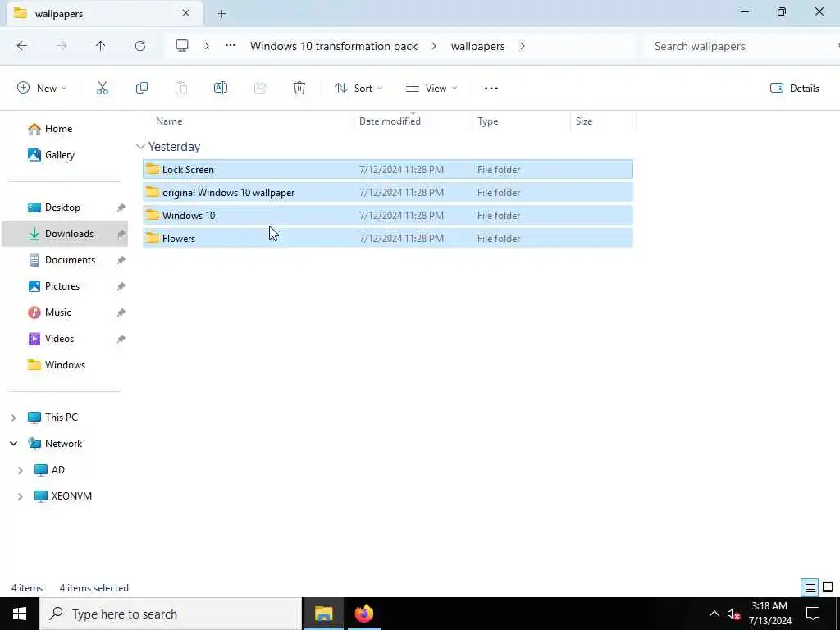
Task: Open the taskbar clock and date
Action: click(x=769, y=614)
